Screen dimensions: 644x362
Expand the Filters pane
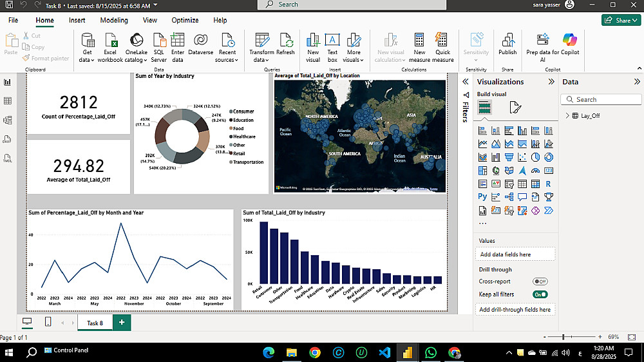(x=466, y=82)
